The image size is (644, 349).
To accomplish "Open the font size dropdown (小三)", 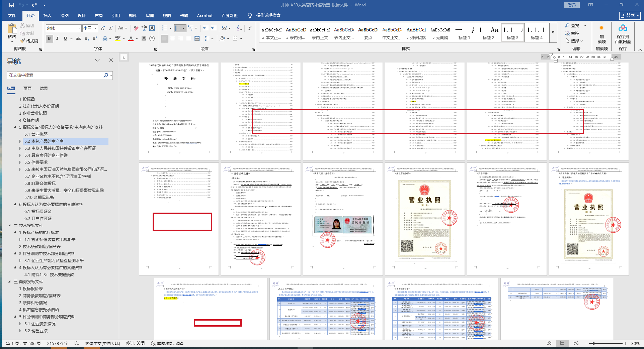I will tap(95, 28).
